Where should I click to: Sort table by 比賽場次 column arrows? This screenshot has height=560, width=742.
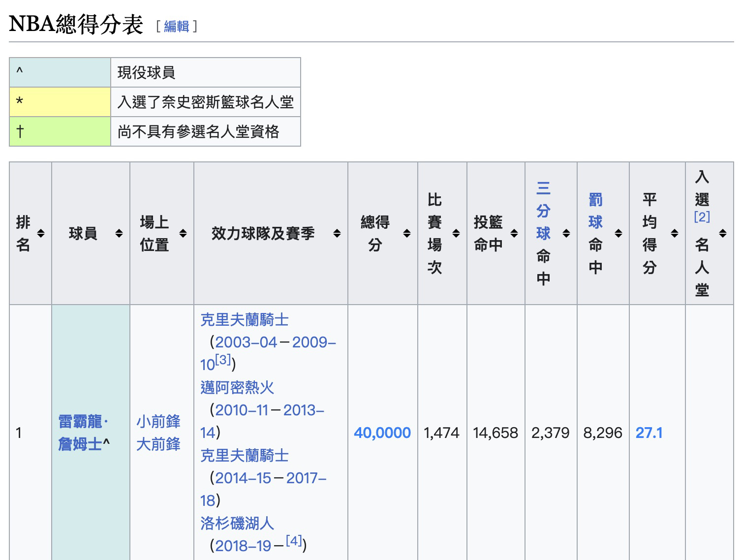pyautogui.click(x=456, y=233)
